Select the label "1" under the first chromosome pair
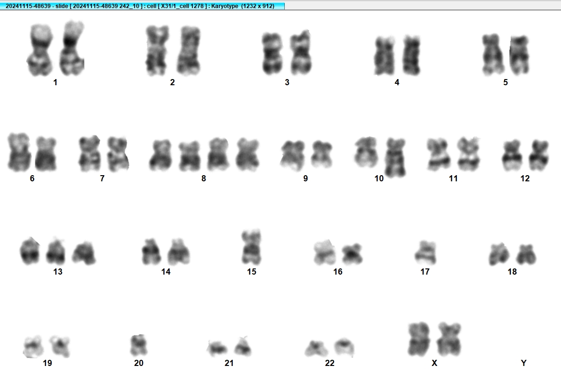This screenshot has height=392, width=561. (x=55, y=82)
